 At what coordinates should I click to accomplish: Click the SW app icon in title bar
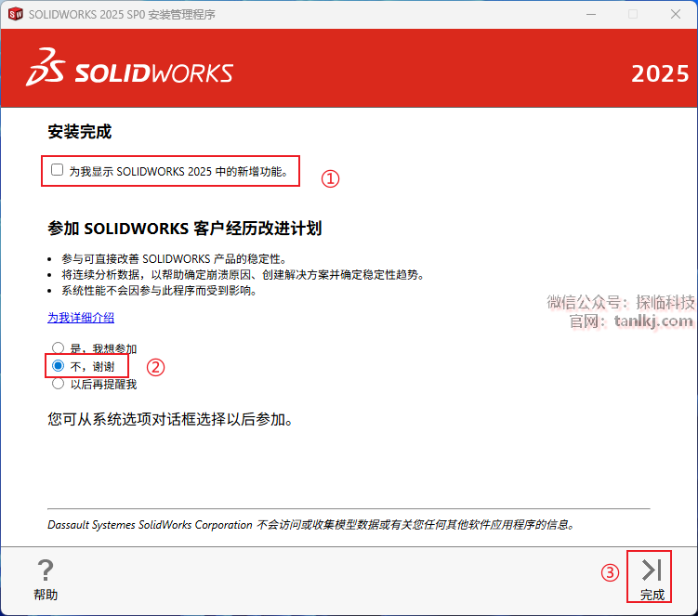(x=15, y=14)
